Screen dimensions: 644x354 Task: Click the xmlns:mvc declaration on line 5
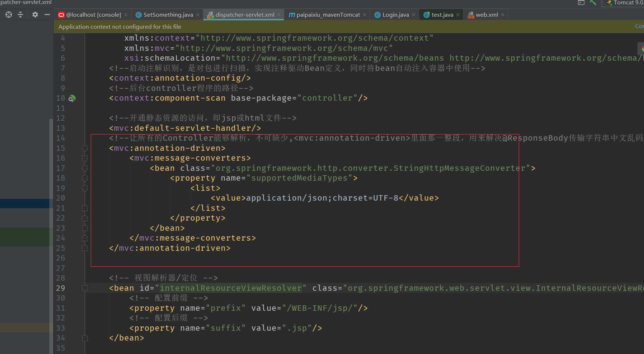point(258,48)
